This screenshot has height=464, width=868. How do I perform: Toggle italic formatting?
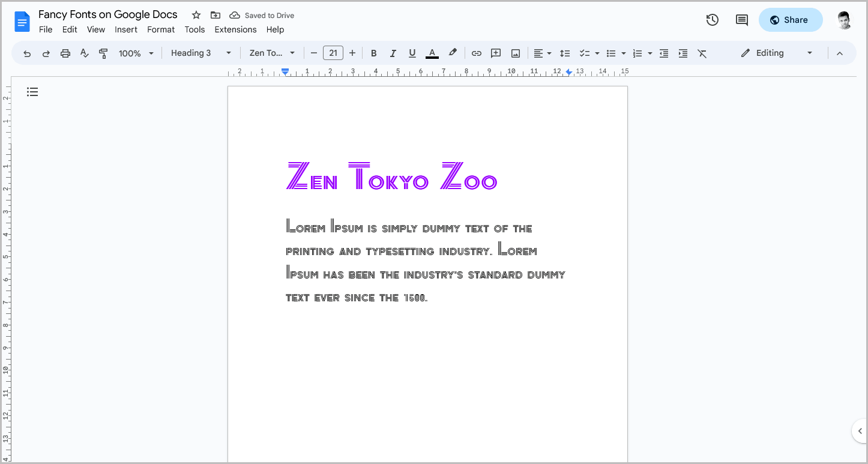(x=393, y=53)
